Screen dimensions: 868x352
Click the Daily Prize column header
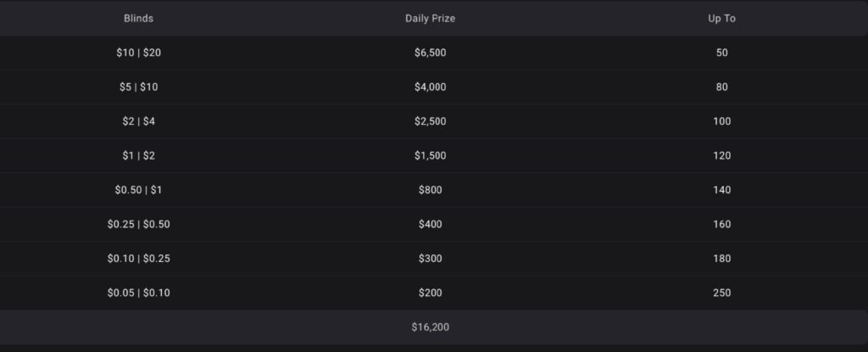tap(430, 19)
